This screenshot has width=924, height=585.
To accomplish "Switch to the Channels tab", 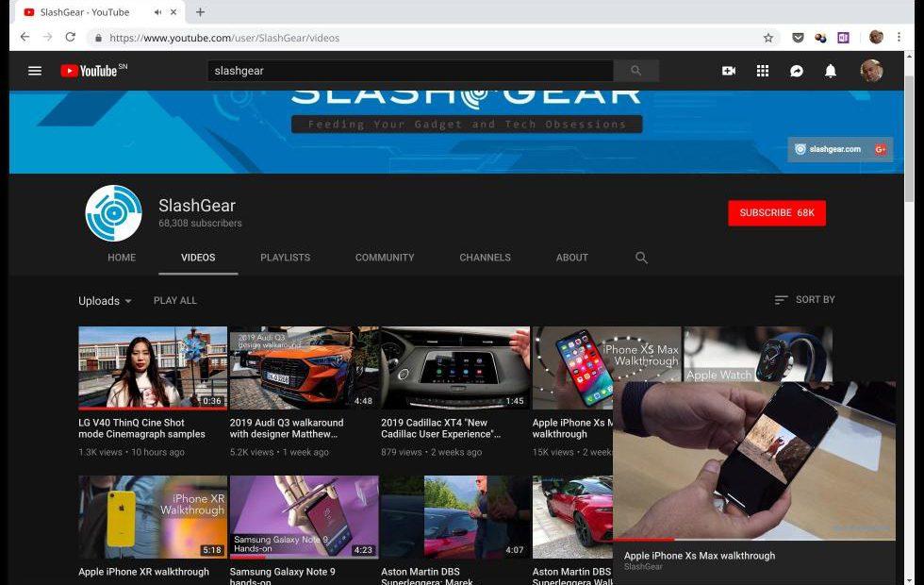I will (x=485, y=258).
